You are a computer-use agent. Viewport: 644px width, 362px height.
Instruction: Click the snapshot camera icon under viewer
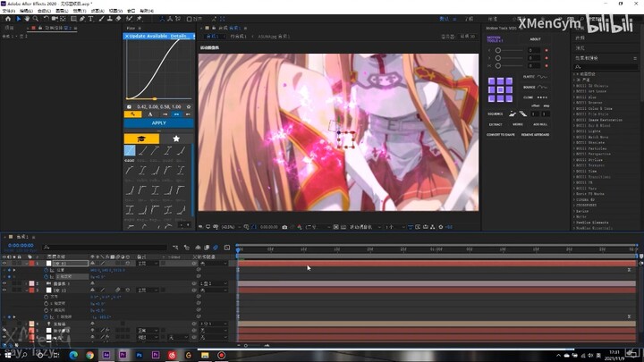click(x=284, y=227)
